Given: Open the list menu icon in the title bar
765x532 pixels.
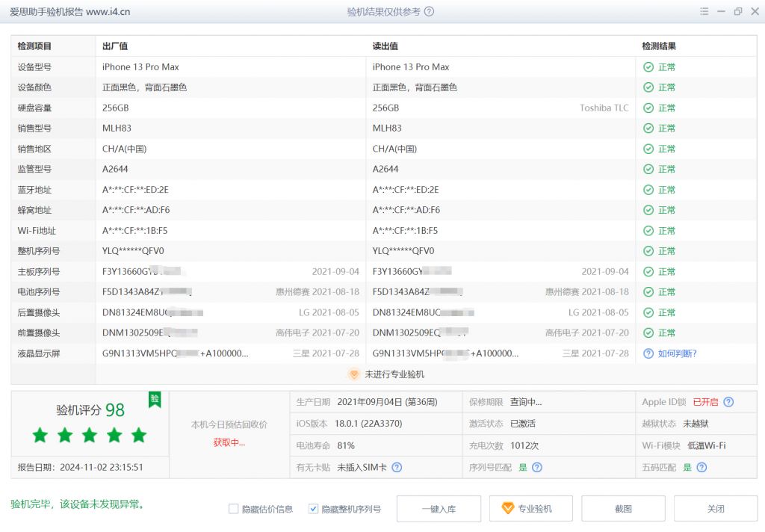Looking at the screenshot, I should pos(704,11).
